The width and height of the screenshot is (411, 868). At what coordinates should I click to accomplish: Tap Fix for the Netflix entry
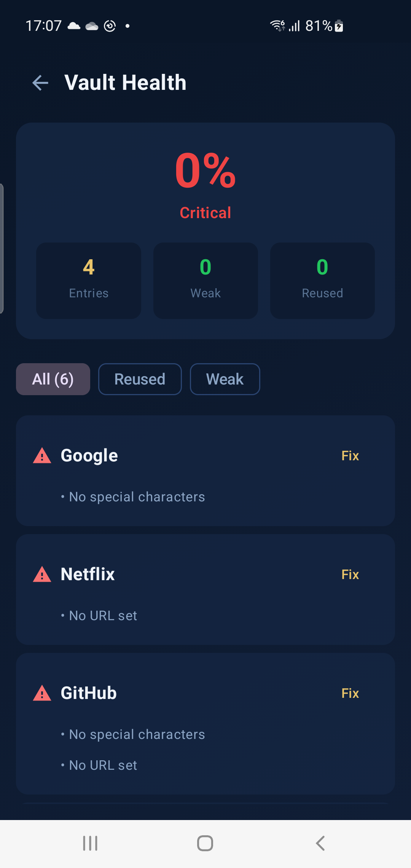[x=350, y=574]
